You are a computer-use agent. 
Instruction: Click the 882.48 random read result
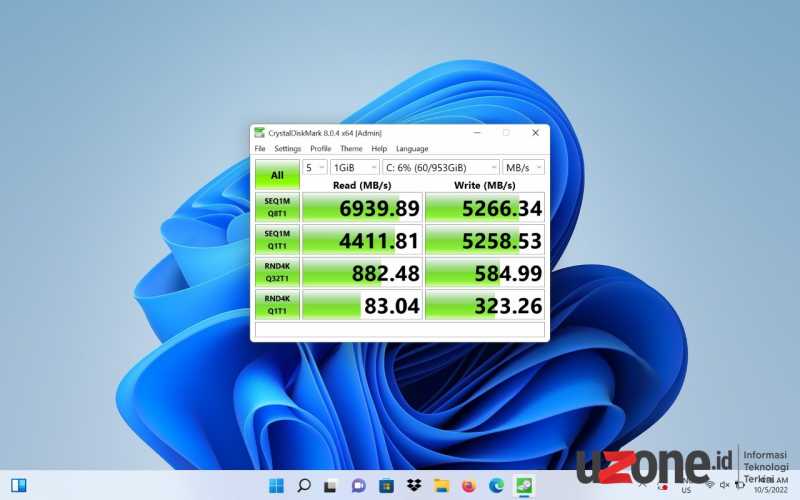[362, 272]
